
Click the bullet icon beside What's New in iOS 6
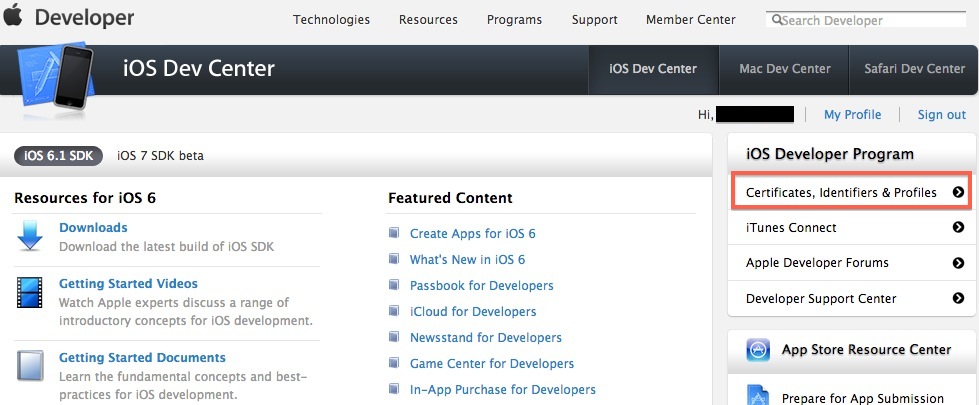pyautogui.click(x=394, y=258)
